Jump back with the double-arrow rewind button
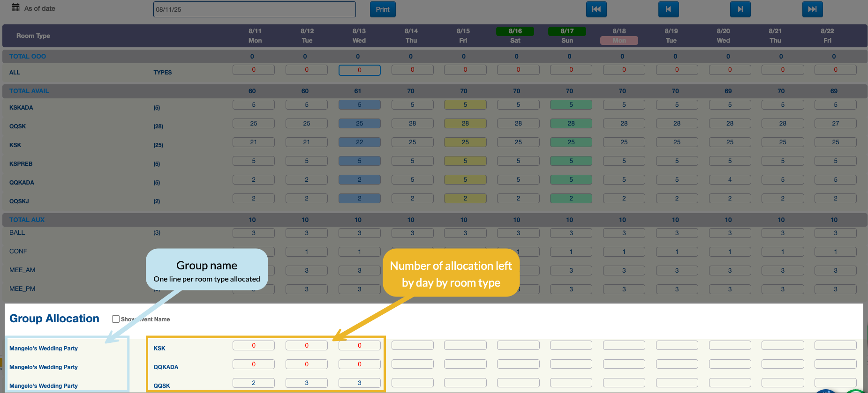This screenshot has width=868, height=393. pos(596,9)
